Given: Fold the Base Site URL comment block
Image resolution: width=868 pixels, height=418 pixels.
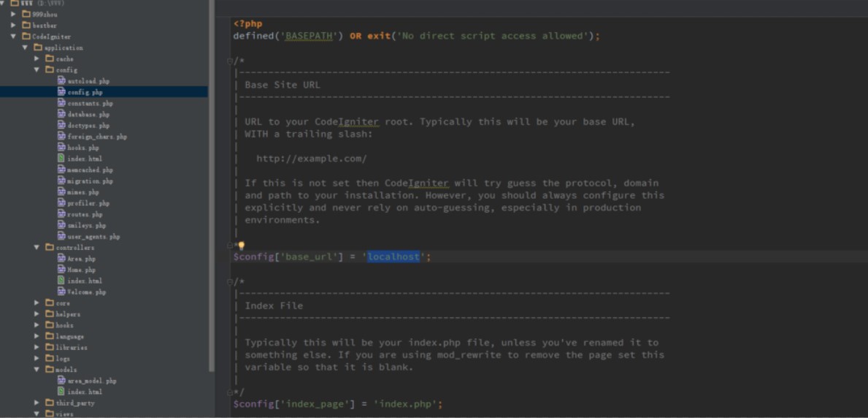Looking at the screenshot, I should [230, 61].
